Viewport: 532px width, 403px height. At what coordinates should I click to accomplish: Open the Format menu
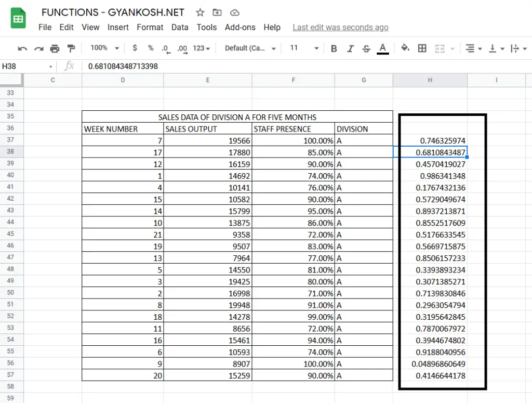[x=150, y=28]
